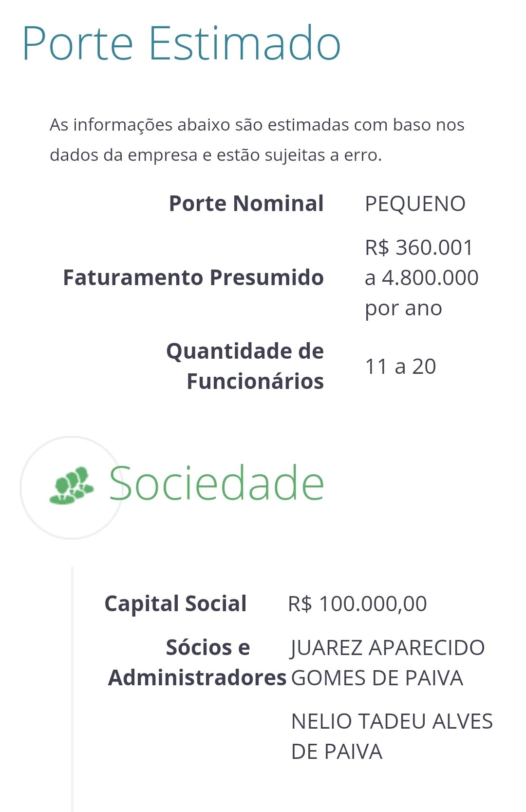Select the '11 a 20' employee count
526x812 pixels.
pos(400,367)
